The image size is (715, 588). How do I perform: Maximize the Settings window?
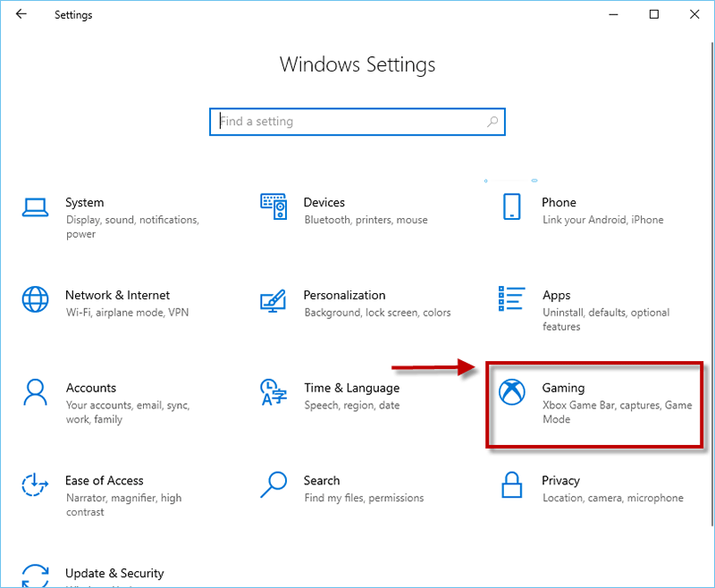click(654, 14)
